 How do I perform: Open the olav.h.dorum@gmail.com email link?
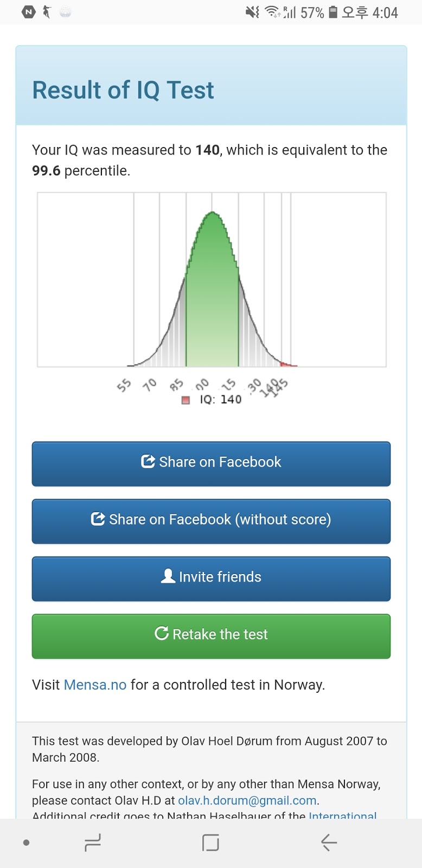point(247,800)
